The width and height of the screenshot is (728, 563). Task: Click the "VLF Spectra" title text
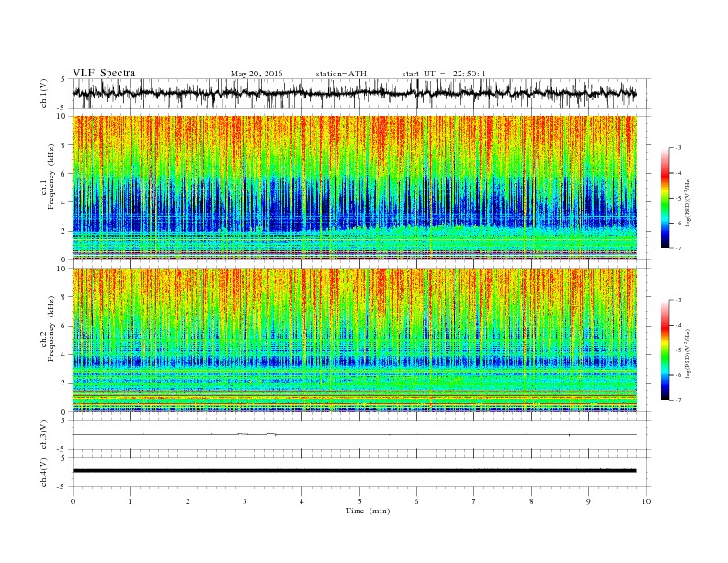[104, 73]
